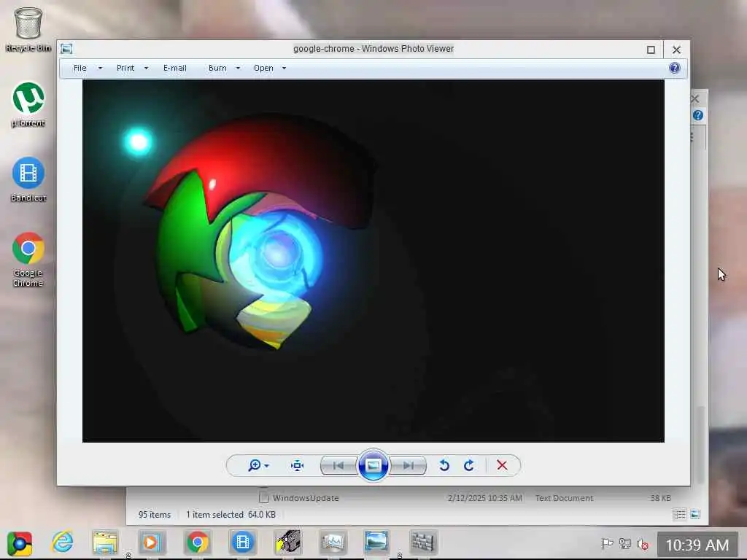Open the Bandicut taskbar icon

pyautogui.click(x=242, y=542)
